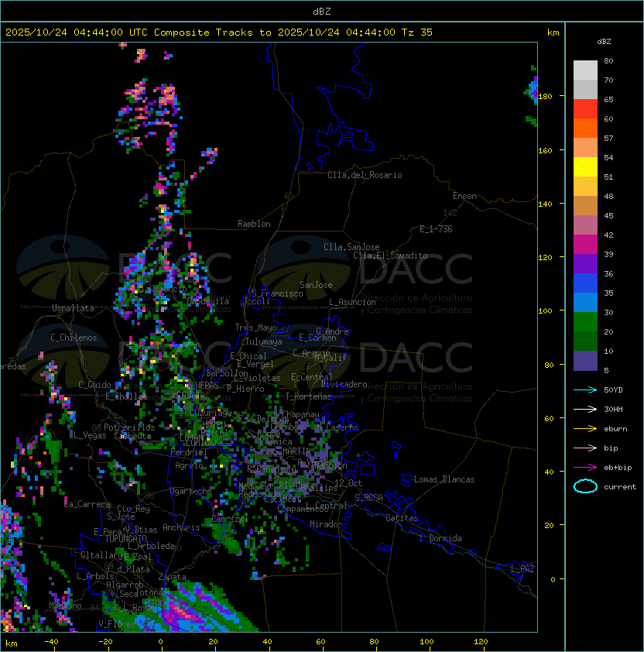This screenshot has width=644, height=652.
Task: Pick the magenta 39-42 dBZ swatch
Action: [585, 245]
